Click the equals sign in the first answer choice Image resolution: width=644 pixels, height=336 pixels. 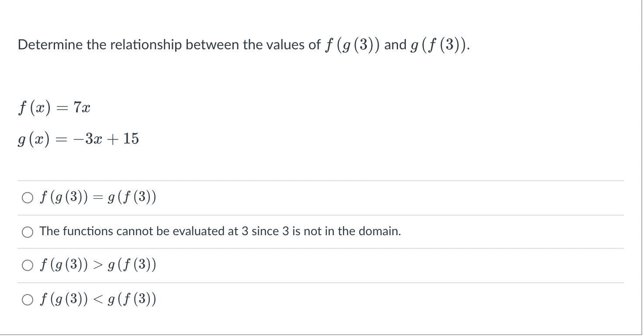[x=98, y=198]
